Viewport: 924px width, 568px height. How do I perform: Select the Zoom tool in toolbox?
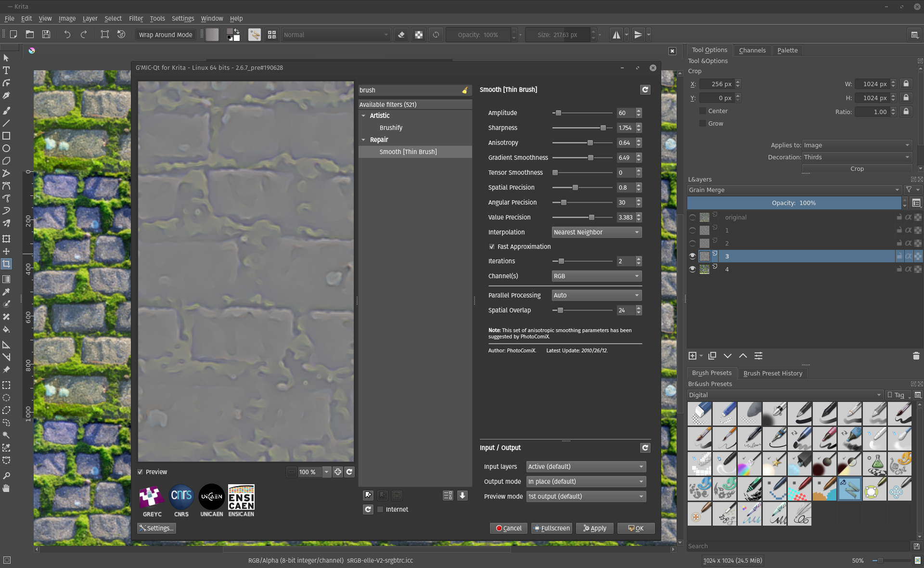click(6, 476)
